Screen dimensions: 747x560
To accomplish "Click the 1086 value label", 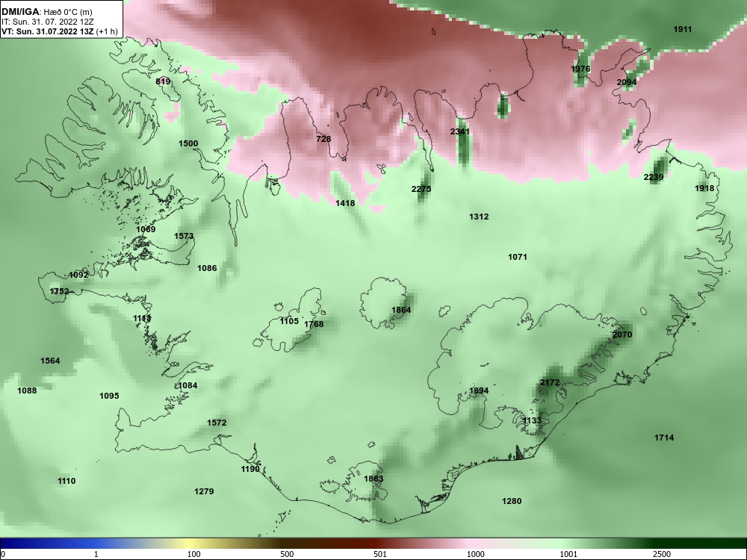I will pos(207,268).
